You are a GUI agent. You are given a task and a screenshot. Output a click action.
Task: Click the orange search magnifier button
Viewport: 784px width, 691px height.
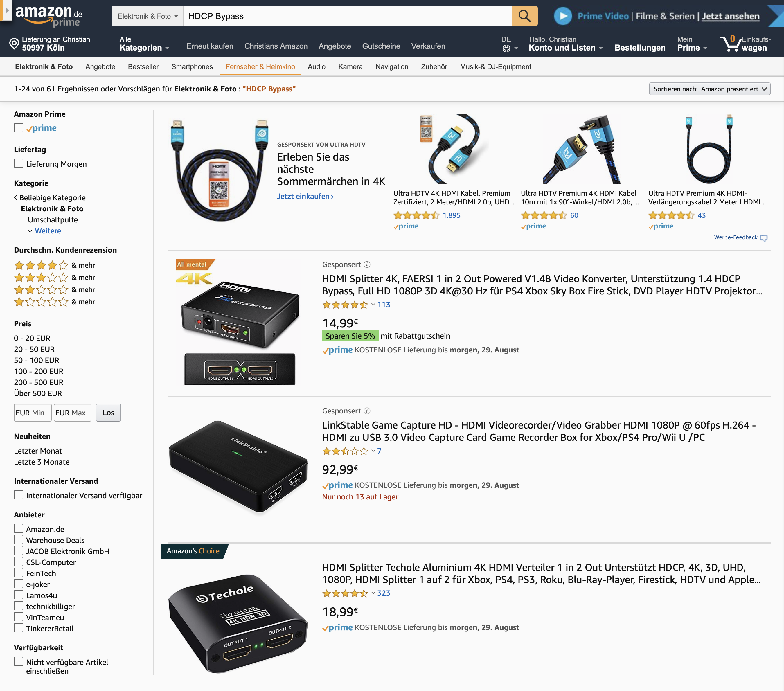(x=524, y=16)
